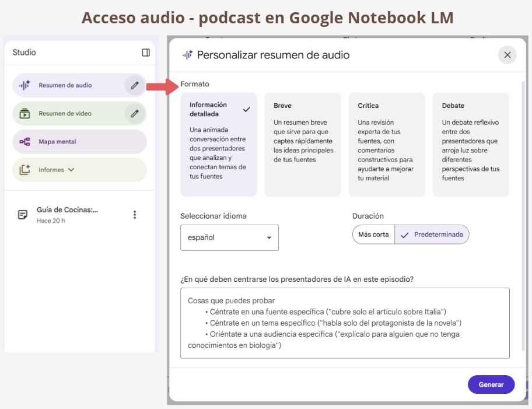532x409 pixels.
Task: Click the Resumen de vídeo play icon
Action: point(24,114)
